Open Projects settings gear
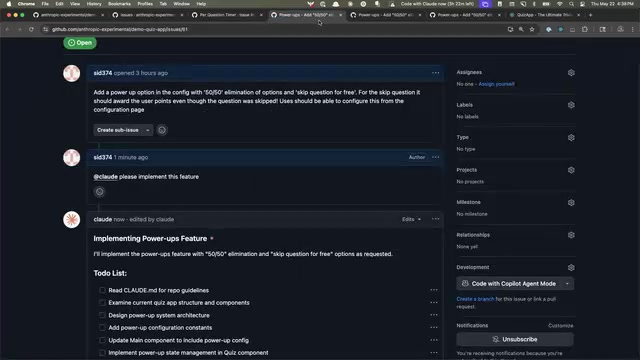Screen dimensions: 640x360 point(571,170)
